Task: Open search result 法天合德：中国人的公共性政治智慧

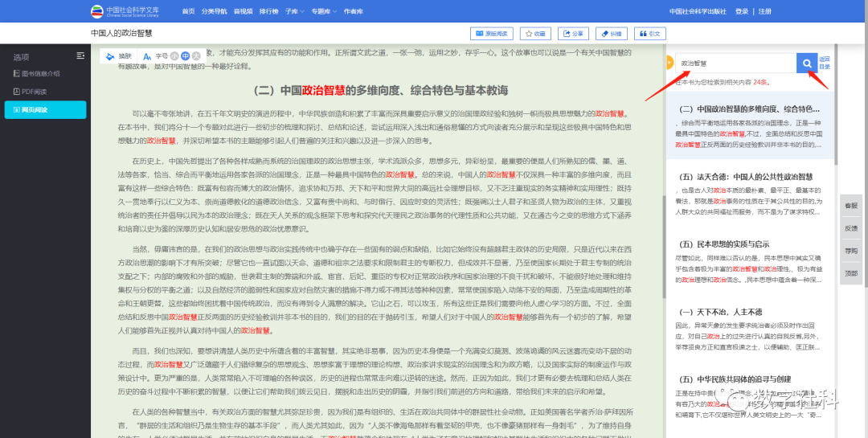Action: [747, 177]
